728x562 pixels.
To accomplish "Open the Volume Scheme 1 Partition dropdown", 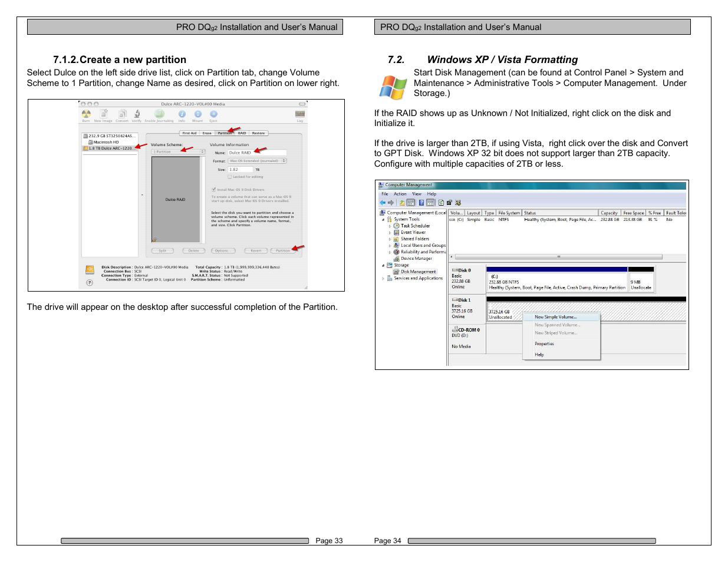I will coord(178,151).
